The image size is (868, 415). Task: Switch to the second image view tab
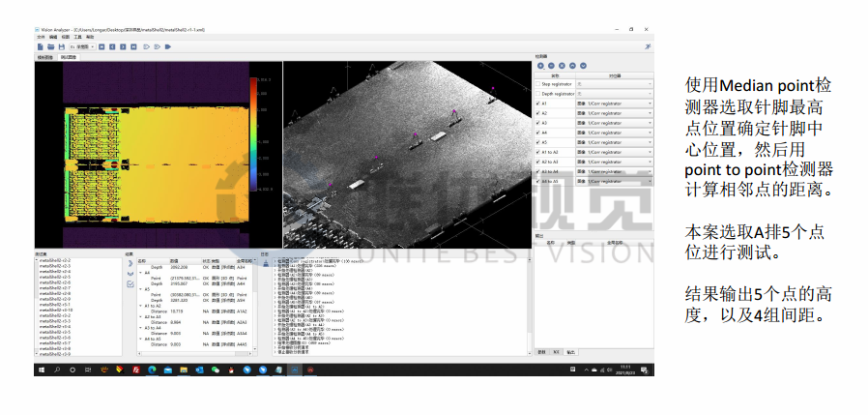pyautogui.click(x=70, y=57)
